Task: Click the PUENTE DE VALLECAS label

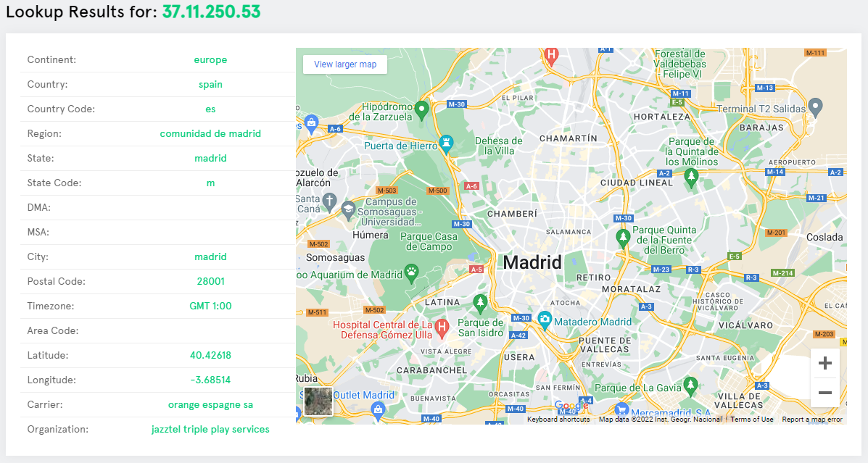Action: tap(605, 345)
